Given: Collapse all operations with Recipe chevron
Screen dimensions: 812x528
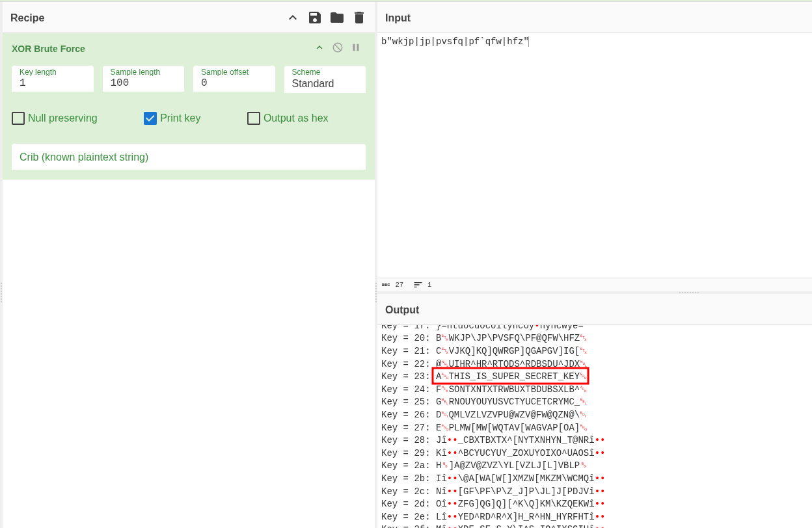Looking at the screenshot, I should click(293, 18).
